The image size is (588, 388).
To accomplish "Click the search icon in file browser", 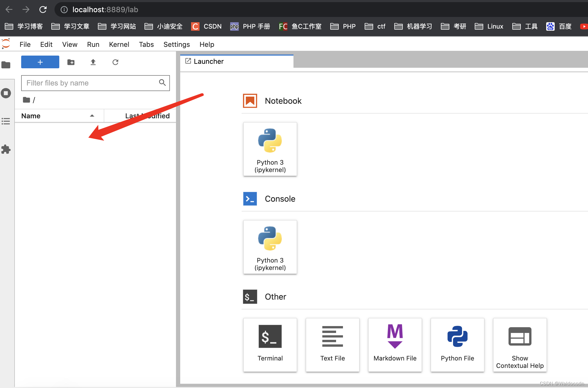I will pos(163,83).
